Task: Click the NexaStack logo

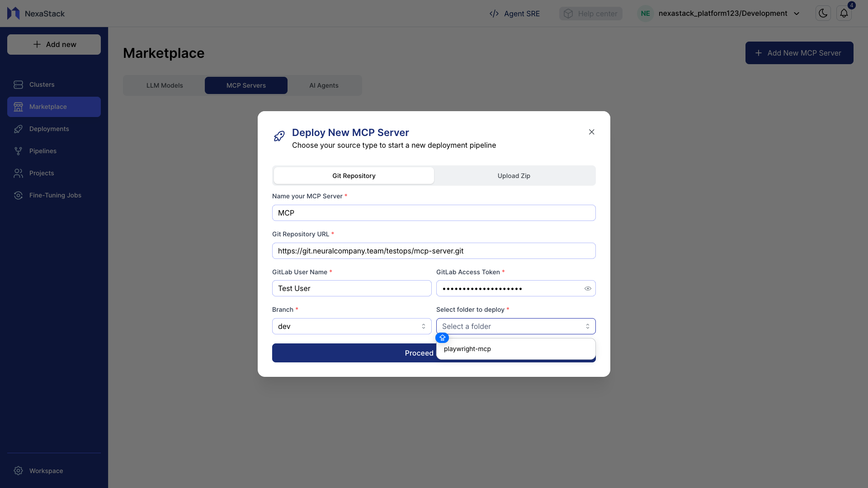Action: (x=35, y=13)
